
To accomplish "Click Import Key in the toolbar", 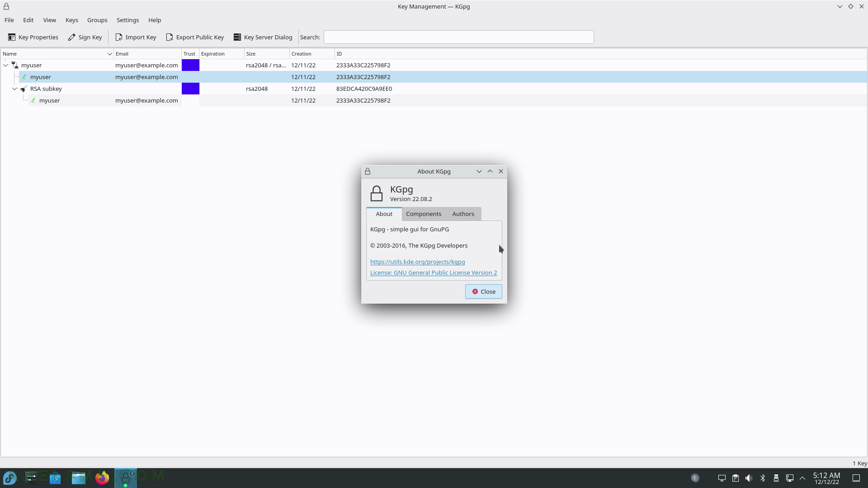I will coord(136,37).
